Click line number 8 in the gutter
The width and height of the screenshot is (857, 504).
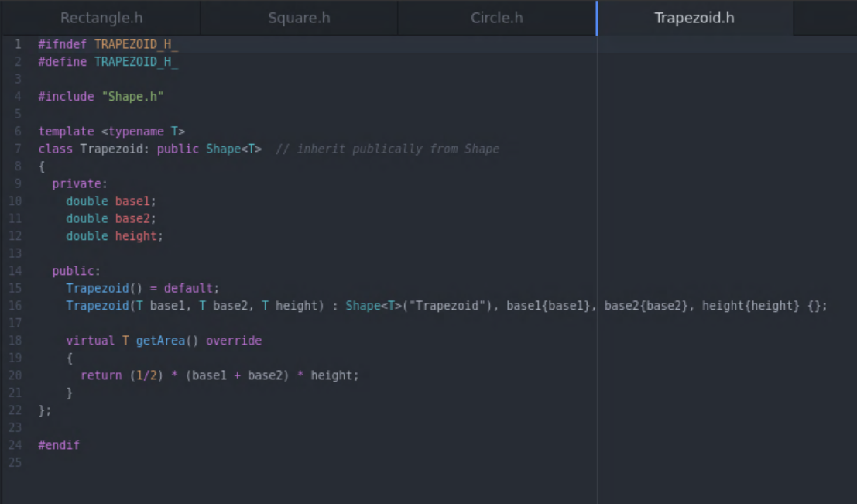(x=18, y=166)
